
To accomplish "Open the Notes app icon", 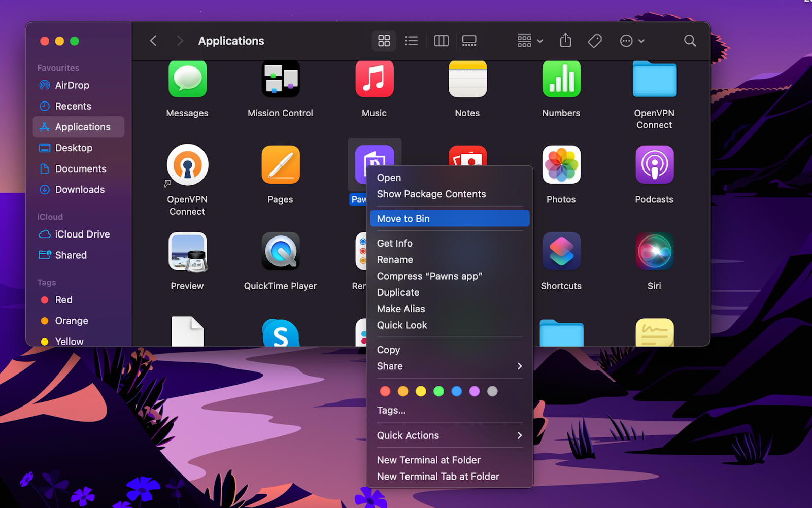I will tap(467, 79).
